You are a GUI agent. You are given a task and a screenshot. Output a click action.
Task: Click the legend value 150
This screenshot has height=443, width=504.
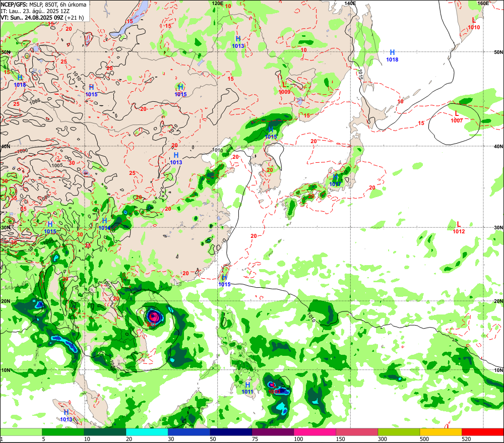pos(340,439)
